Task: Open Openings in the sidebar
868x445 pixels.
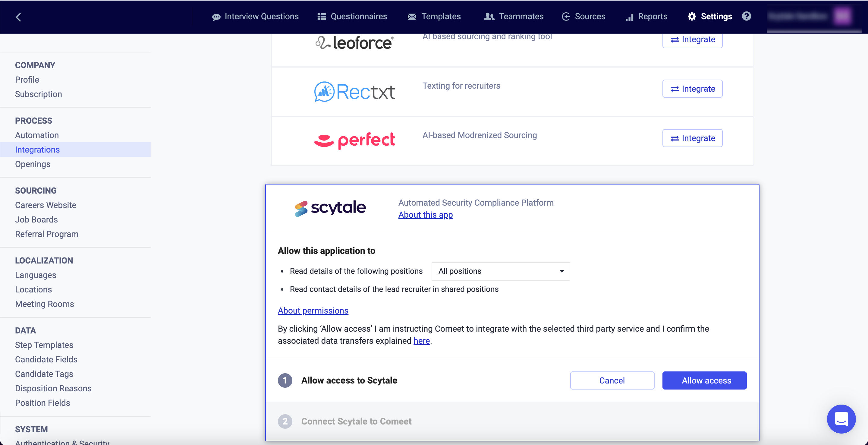Action: [x=33, y=164]
